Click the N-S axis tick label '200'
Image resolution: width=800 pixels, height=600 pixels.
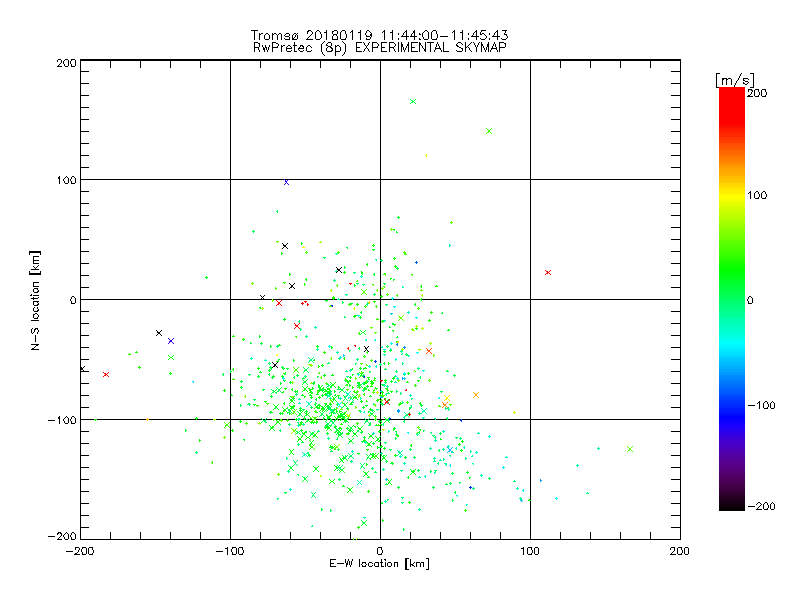click(66, 63)
